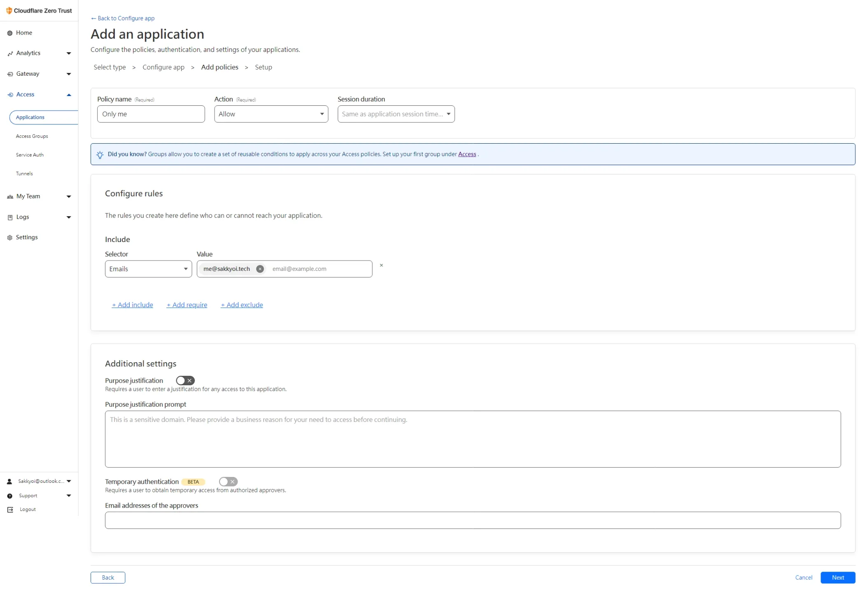Click the Next button to proceed
This screenshot has width=868, height=596.
[x=838, y=577]
